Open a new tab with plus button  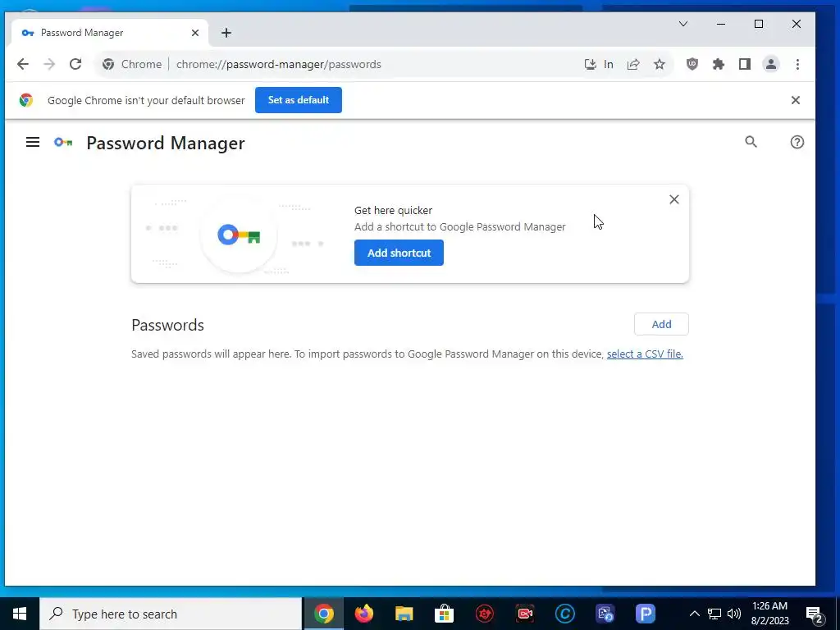pos(226,33)
